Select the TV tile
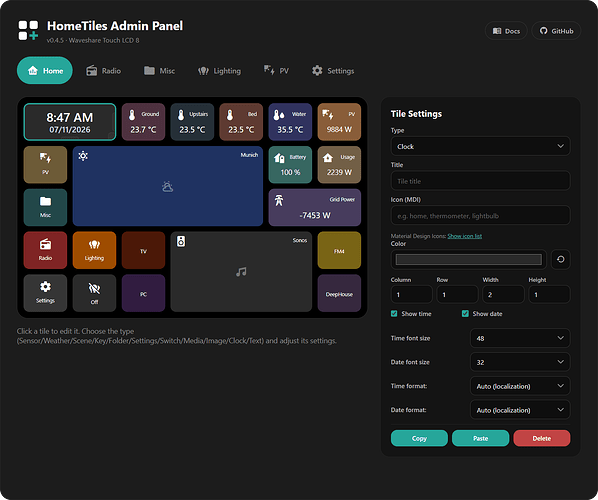Image resolution: width=598 pixels, height=500 pixels. [x=143, y=250]
